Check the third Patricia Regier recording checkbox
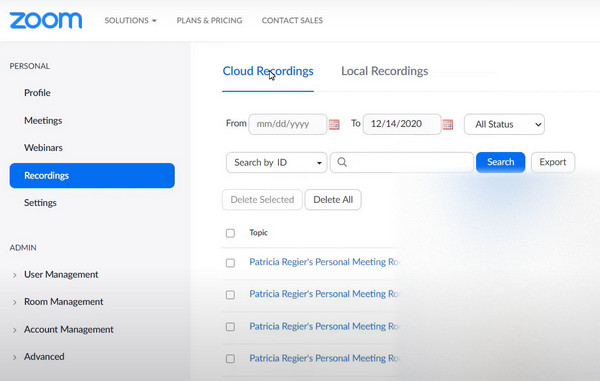This screenshot has width=600, height=381. [x=230, y=327]
